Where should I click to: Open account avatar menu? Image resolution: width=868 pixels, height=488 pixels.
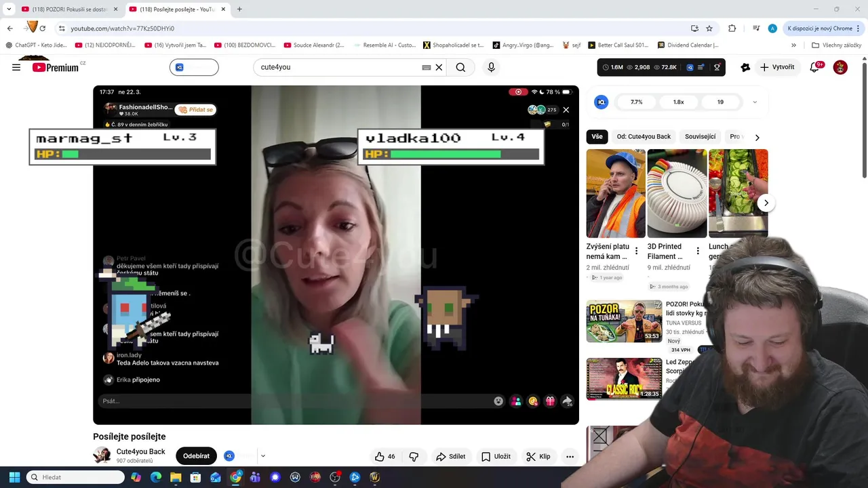(x=840, y=67)
